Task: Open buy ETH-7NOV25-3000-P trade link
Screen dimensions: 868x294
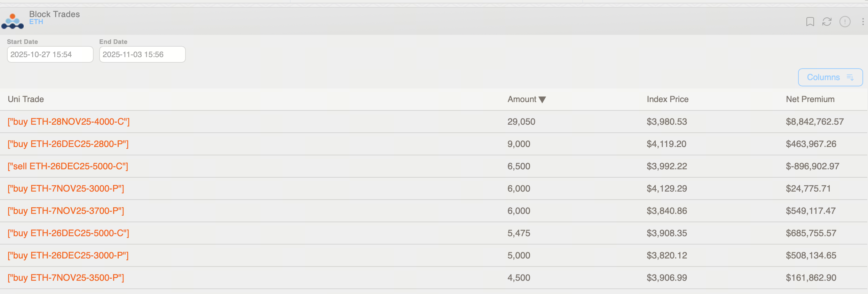Action: [66, 189]
